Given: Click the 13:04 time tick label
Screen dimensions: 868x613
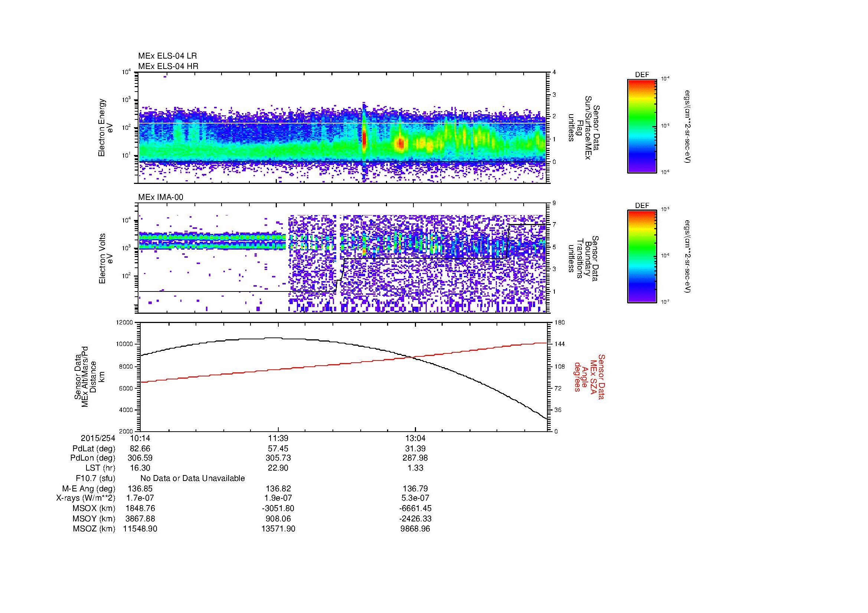Looking at the screenshot, I should 415,438.
